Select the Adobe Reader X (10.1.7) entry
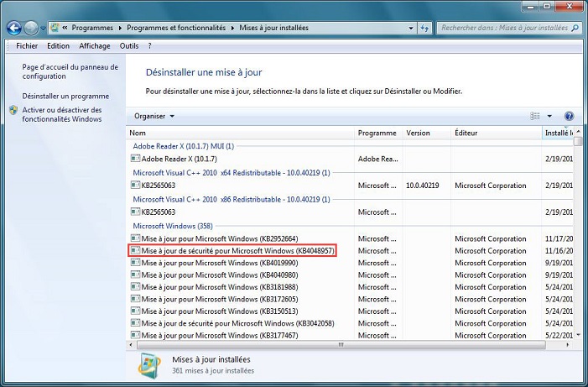 click(179, 159)
